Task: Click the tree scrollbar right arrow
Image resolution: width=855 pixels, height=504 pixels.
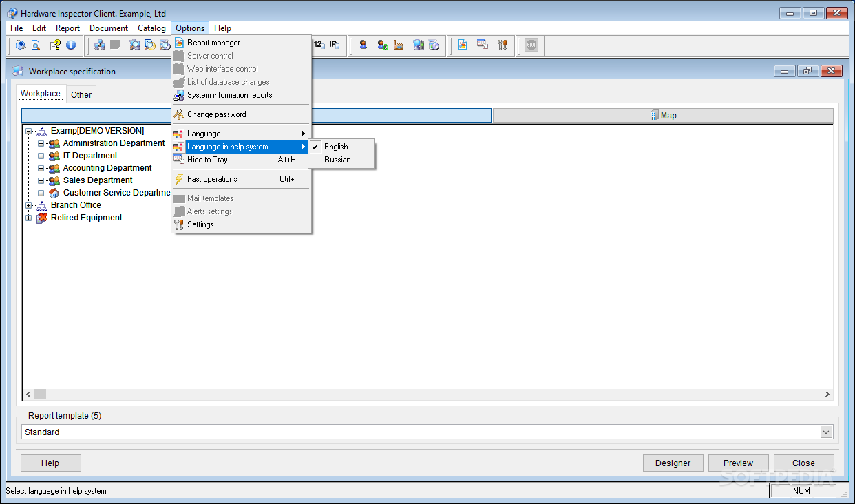Action: pyautogui.click(x=827, y=395)
